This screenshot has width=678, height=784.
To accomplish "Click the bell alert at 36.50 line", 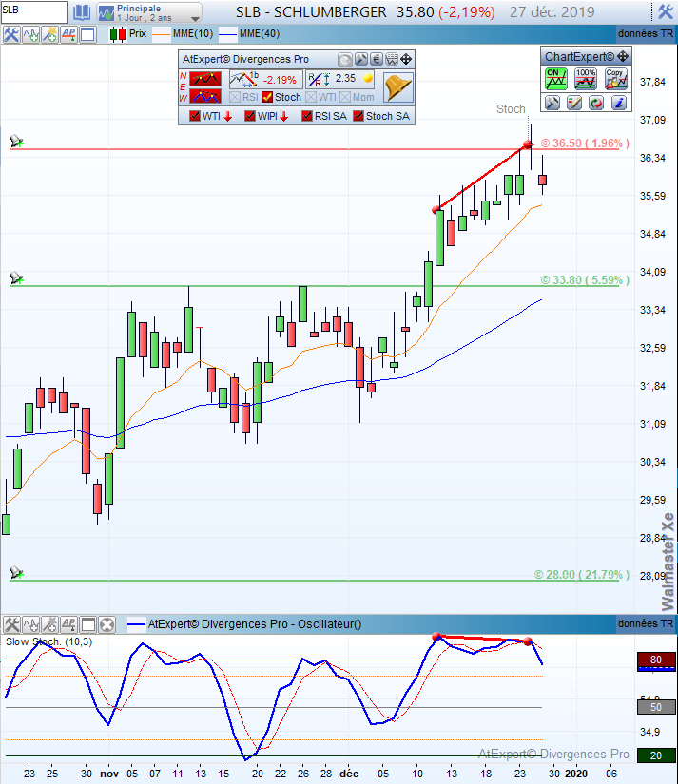I will [16, 142].
